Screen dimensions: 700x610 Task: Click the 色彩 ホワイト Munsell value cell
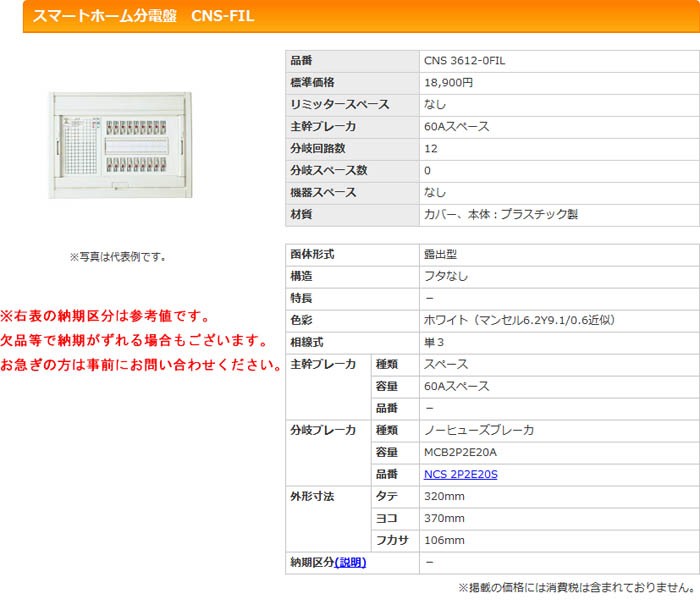pos(519,320)
